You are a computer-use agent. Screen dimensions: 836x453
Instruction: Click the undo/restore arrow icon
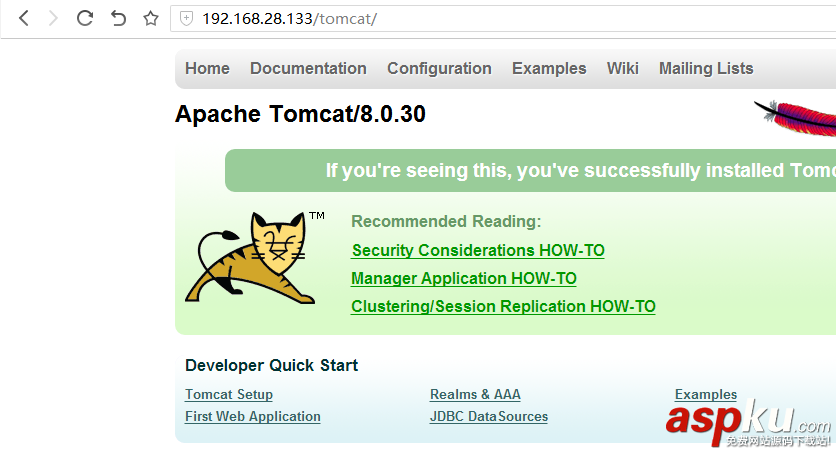click(118, 18)
